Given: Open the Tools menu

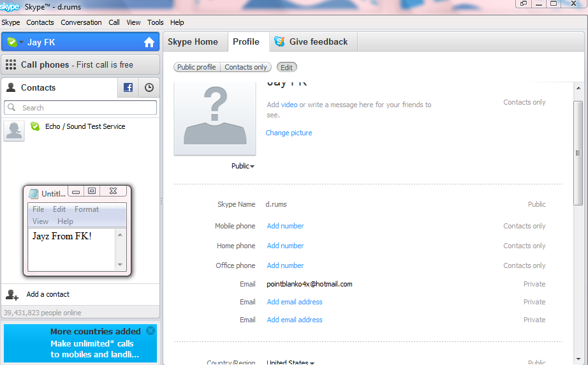Looking at the screenshot, I should click(155, 22).
